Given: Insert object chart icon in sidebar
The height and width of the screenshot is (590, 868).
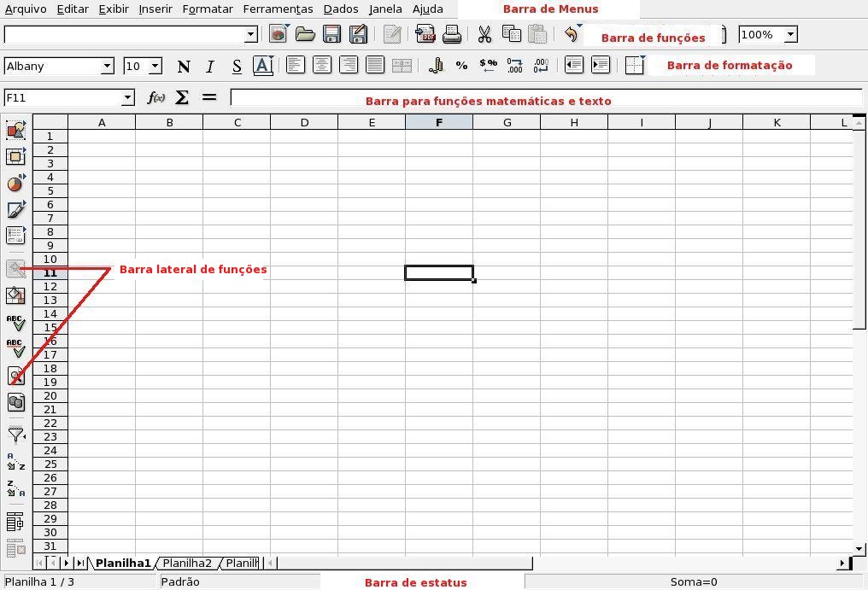Looking at the screenshot, I should (16, 184).
